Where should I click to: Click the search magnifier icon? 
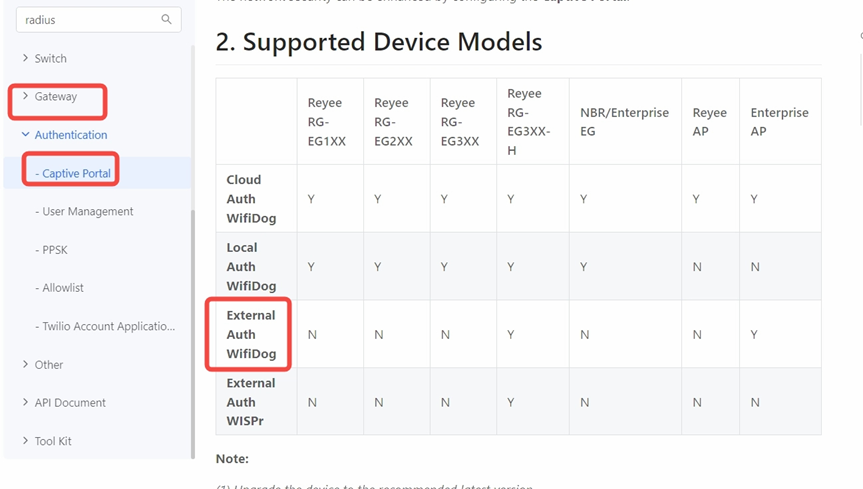[166, 19]
